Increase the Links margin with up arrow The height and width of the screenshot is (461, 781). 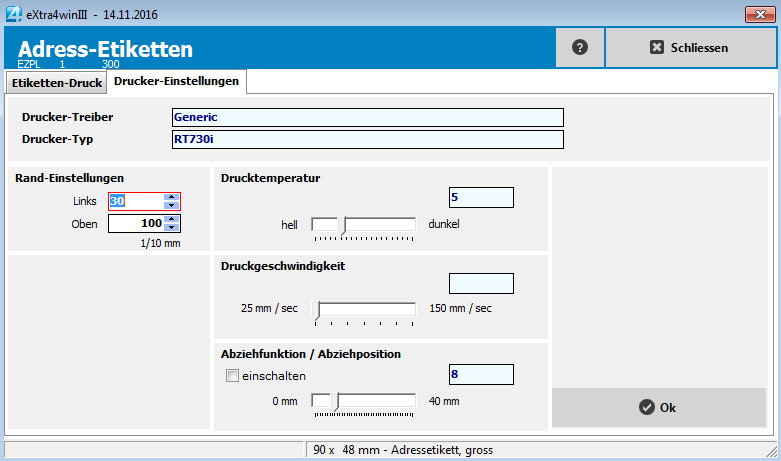171,197
